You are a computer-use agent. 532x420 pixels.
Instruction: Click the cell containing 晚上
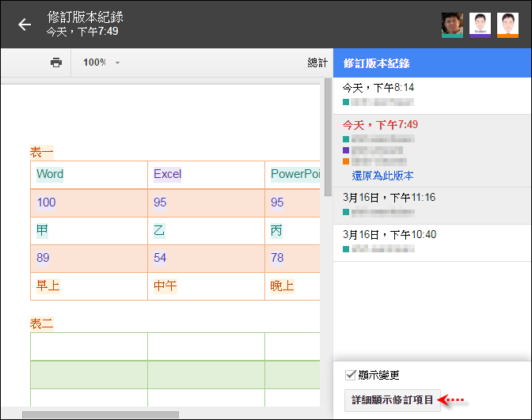pyautogui.click(x=292, y=286)
